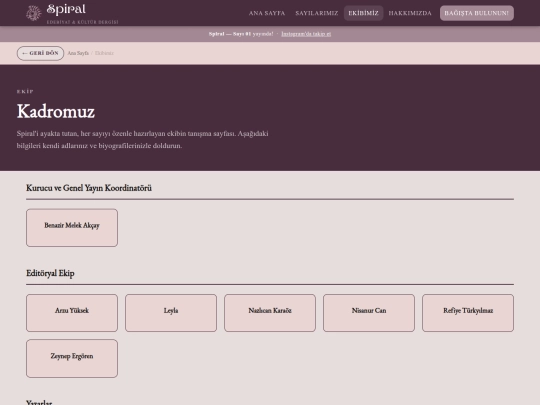Click the Kurucu ve Genel Yayın Koordinatörü heading
This screenshot has width=540, height=405.
click(89, 188)
